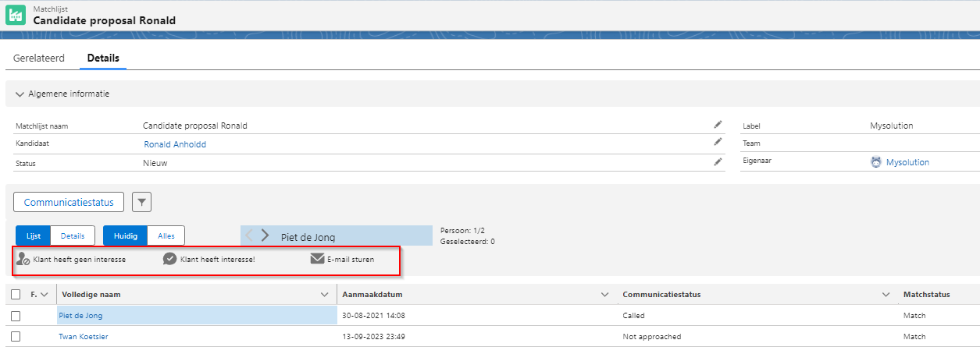Collapse the Algemene informatie section
This screenshot has width=980, height=347.
[x=20, y=94]
